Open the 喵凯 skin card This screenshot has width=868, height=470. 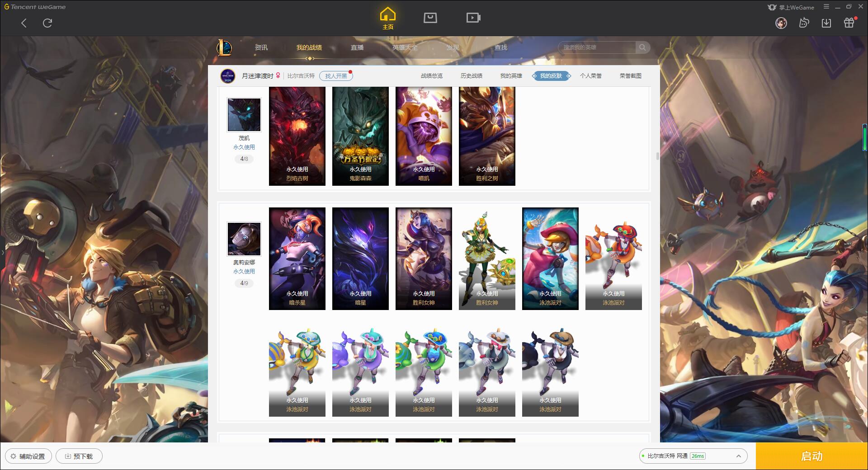[424, 136]
